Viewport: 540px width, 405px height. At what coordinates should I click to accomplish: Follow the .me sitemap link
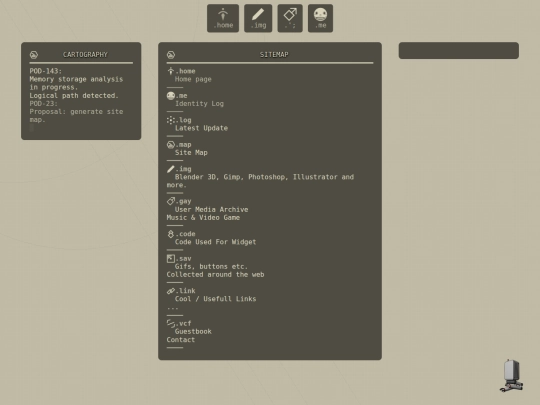(181, 96)
